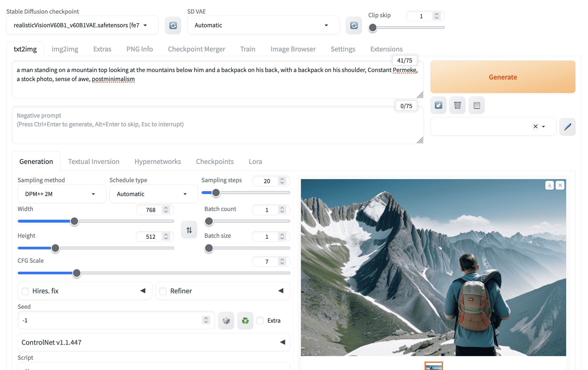588x370 pixels.
Task: Expand the ControlNet v1.1.447 panel
Action: coord(154,342)
